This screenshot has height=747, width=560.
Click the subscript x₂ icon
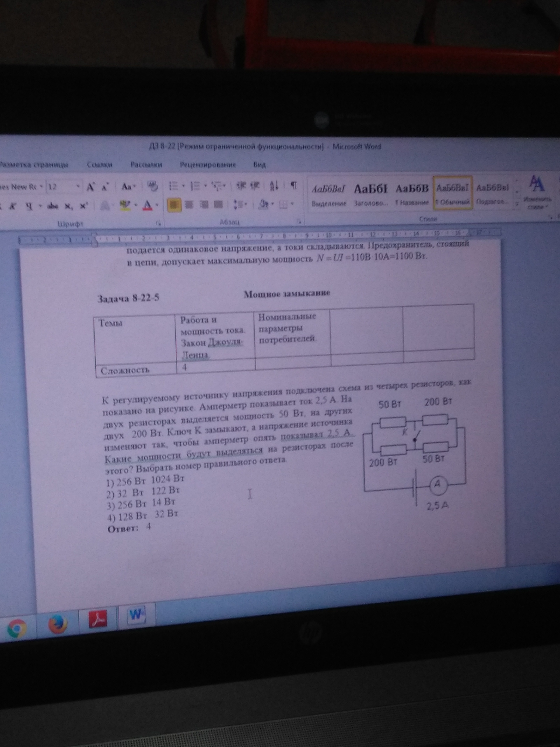click(x=69, y=206)
